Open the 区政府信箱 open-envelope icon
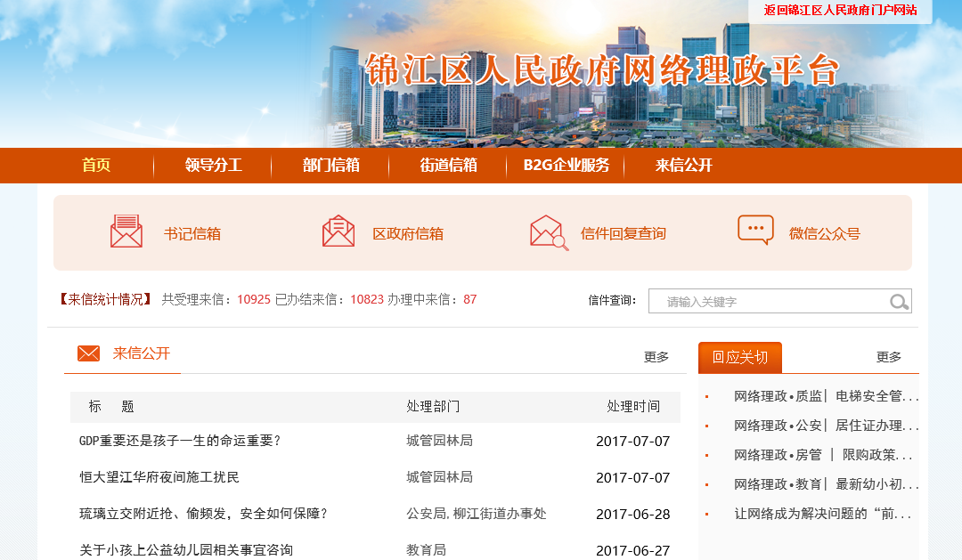Screen dimensions: 962x560 338,231
